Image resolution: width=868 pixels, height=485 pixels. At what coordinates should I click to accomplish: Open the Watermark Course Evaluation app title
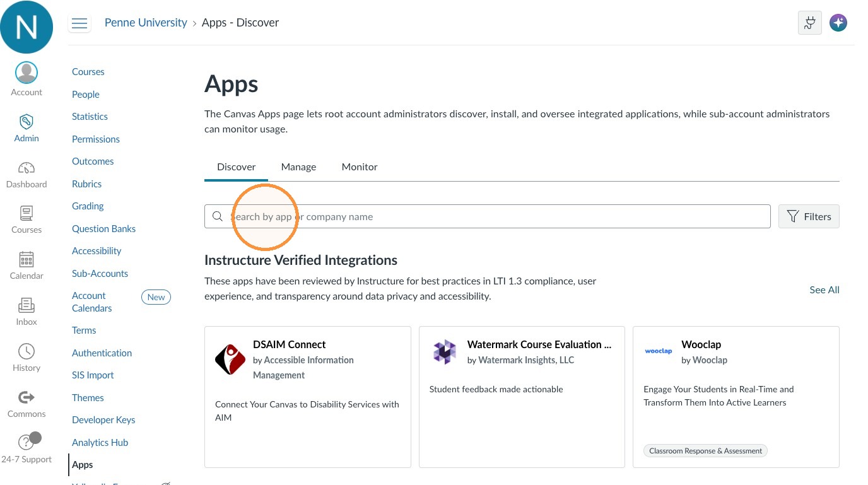point(539,344)
